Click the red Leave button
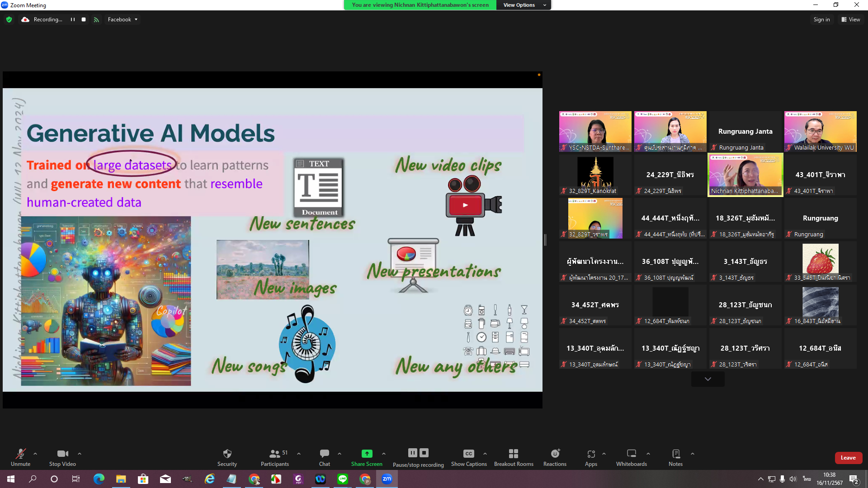Viewport: 868px width, 488px height. coord(848,458)
